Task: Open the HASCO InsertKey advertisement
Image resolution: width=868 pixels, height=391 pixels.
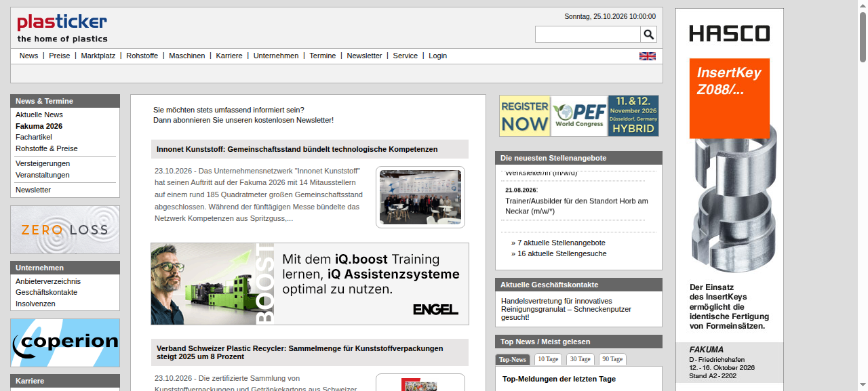Action: tap(730, 199)
